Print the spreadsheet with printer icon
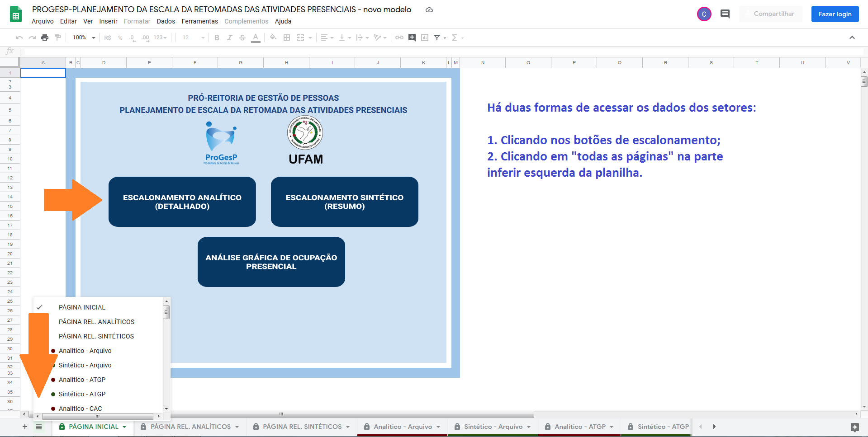 point(45,38)
